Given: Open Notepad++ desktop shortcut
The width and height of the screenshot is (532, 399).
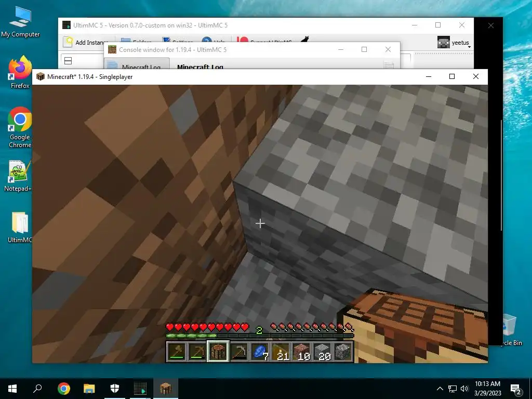Looking at the screenshot, I should [19, 176].
